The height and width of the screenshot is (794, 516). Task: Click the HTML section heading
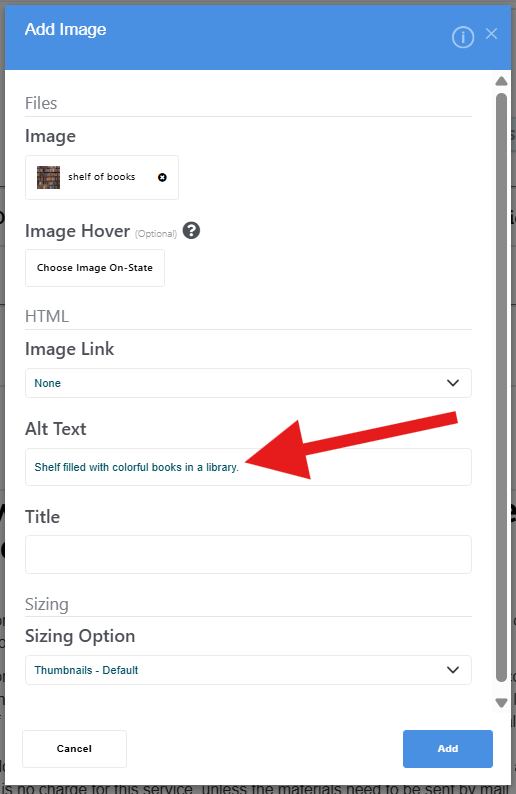[47, 316]
